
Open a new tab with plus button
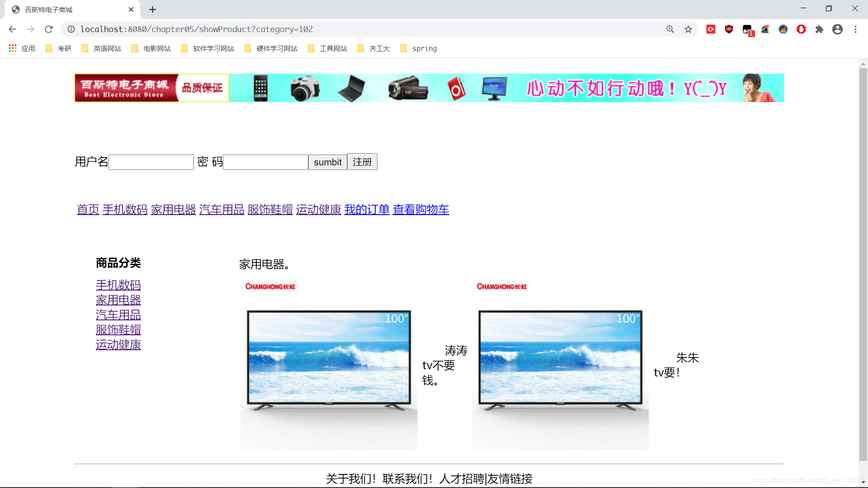pos(152,9)
